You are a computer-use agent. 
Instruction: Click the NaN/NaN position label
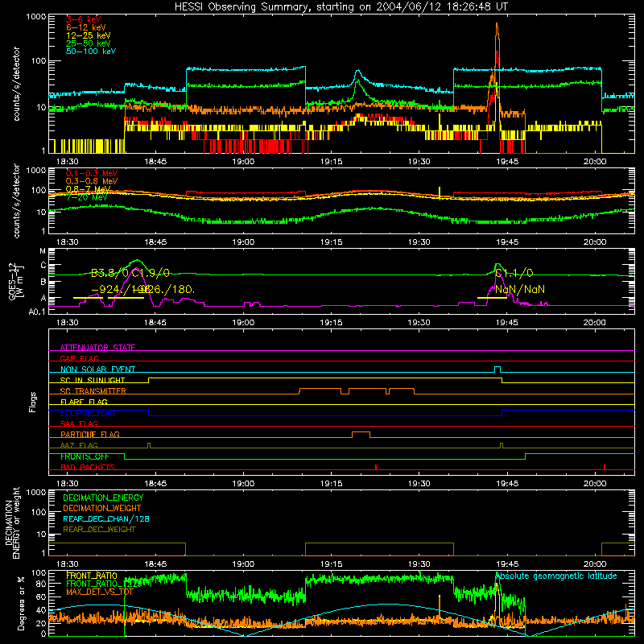click(520, 290)
